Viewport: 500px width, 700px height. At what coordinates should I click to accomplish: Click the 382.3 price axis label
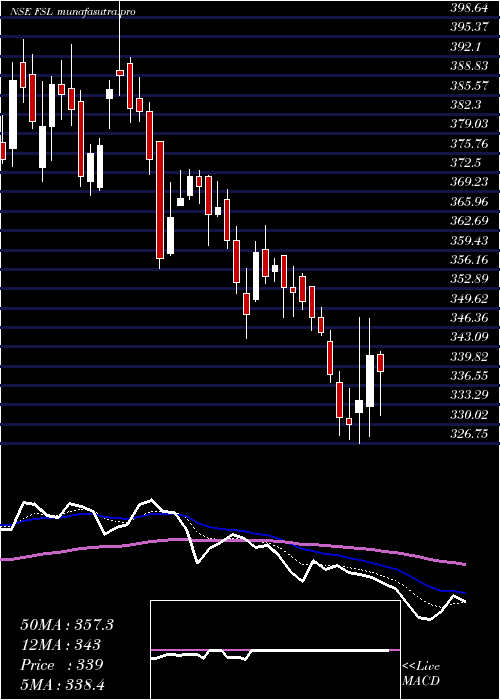(x=465, y=104)
